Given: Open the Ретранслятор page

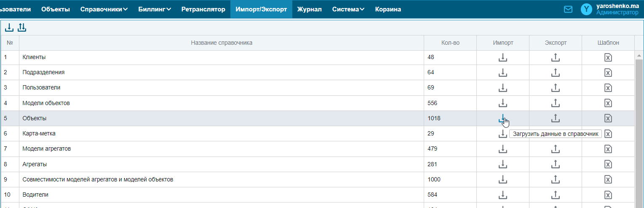Looking at the screenshot, I should [203, 9].
